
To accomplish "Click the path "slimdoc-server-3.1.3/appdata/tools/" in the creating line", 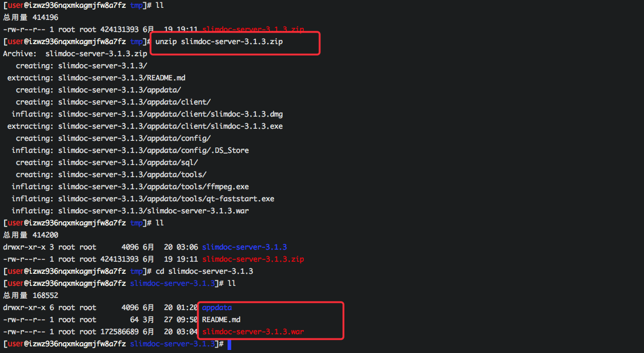I will tap(132, 175).
